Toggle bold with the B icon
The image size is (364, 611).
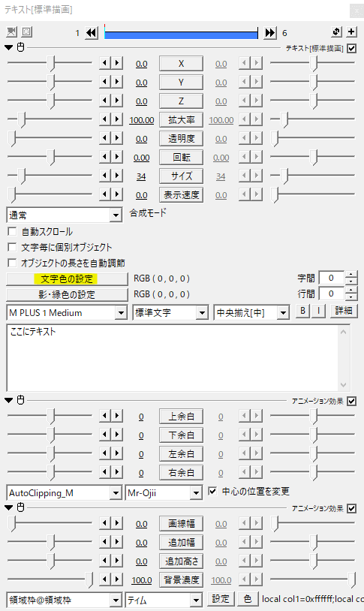(302, 311)
